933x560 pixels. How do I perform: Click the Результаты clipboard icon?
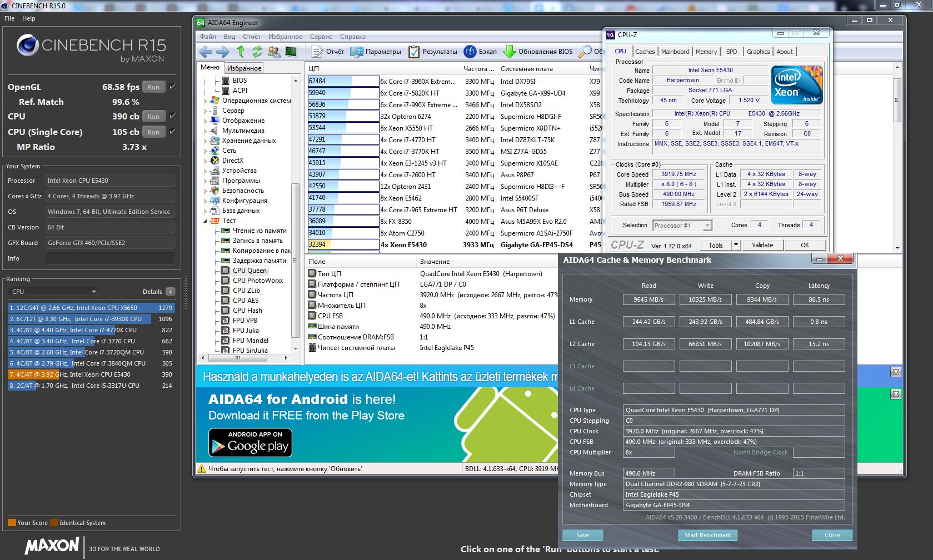(414, 52)
